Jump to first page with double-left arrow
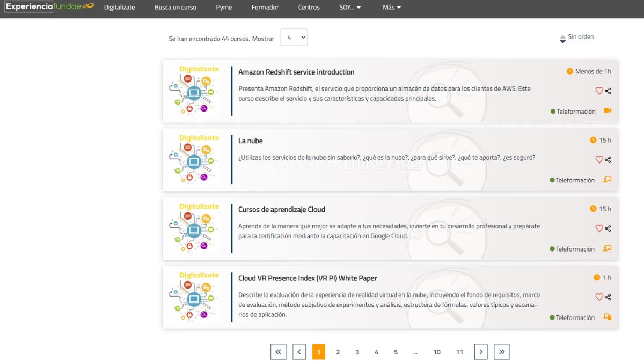 (278, 352)
